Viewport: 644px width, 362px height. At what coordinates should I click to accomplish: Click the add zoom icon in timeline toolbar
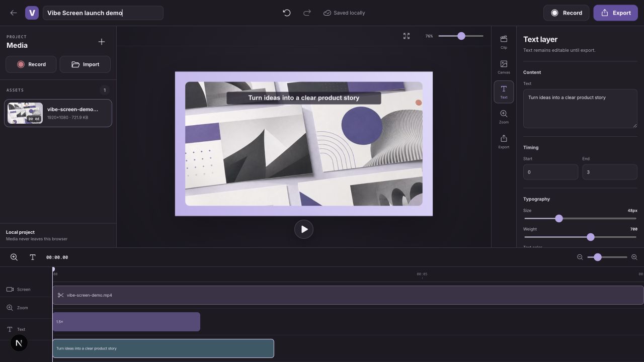coord(14,257)
